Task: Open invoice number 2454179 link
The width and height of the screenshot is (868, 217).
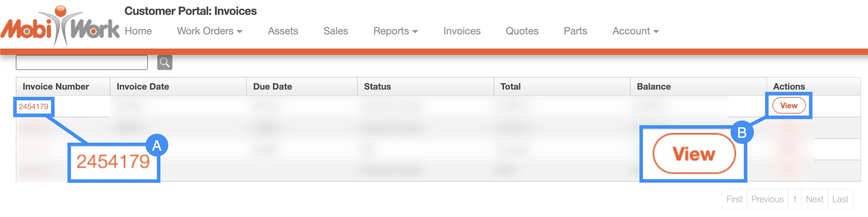Action: point(33,107)
